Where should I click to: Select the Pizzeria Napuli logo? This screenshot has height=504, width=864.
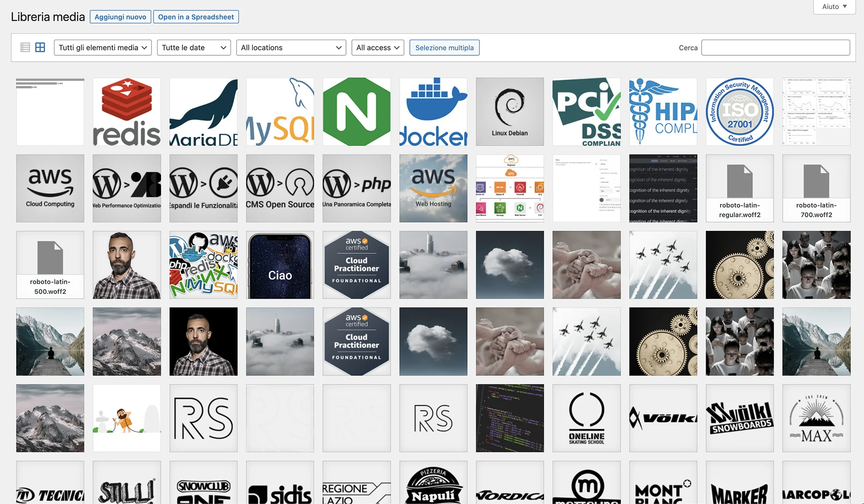[433, 482]
